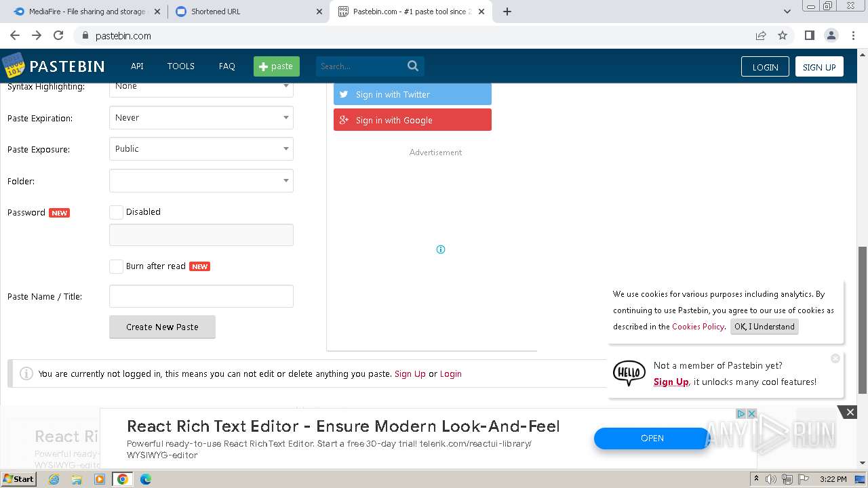Open the Chrome profile icon
This screenshot has height=488, width=868.
point(831,35)
